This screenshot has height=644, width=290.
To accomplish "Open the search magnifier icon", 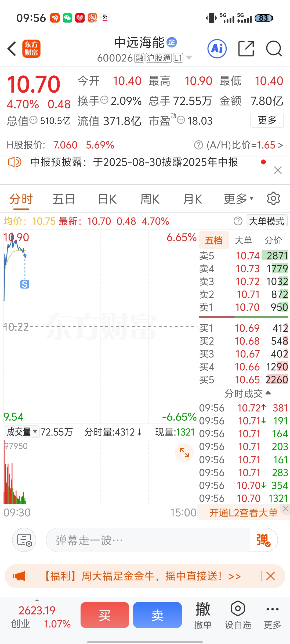I will tap(274, 49).
